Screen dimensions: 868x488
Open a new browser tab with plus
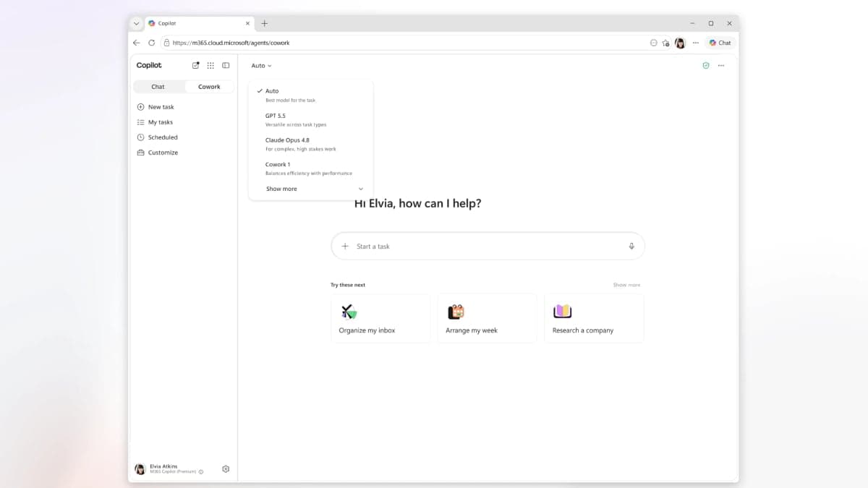pos(265,23)
